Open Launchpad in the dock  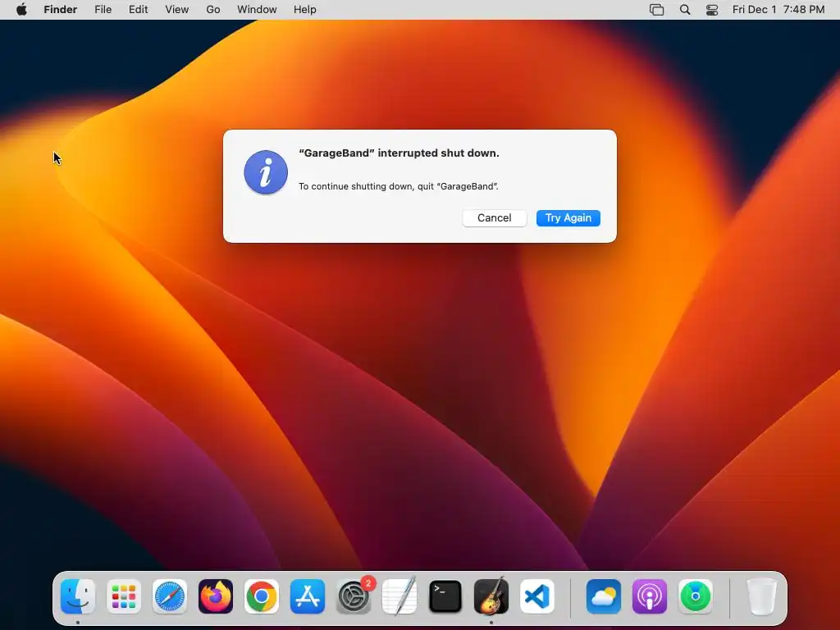click(x=124, y=596)
